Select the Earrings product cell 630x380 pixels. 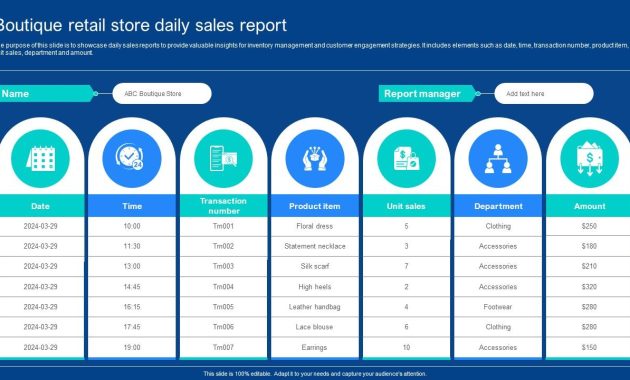click(315, 347)
